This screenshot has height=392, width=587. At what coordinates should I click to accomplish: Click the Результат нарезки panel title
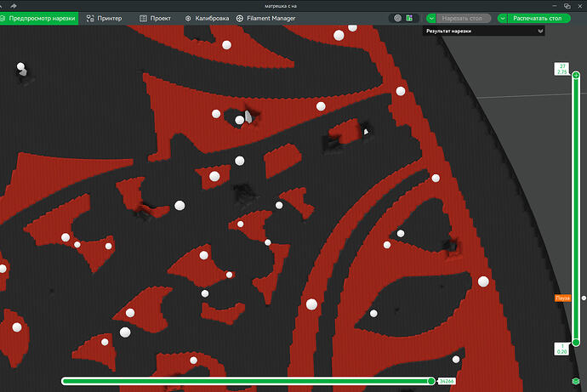(x=448, y=31)
